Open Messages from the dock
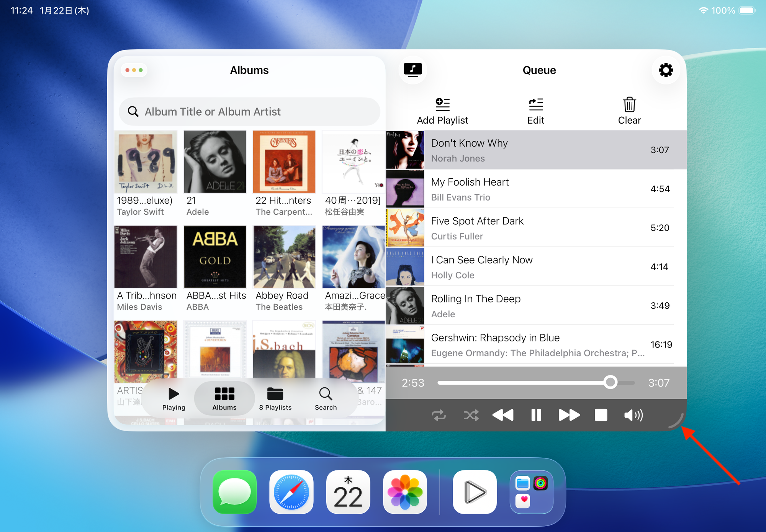Image resolution: width=766 pixels, height=532 pixels. click(235, 492)
